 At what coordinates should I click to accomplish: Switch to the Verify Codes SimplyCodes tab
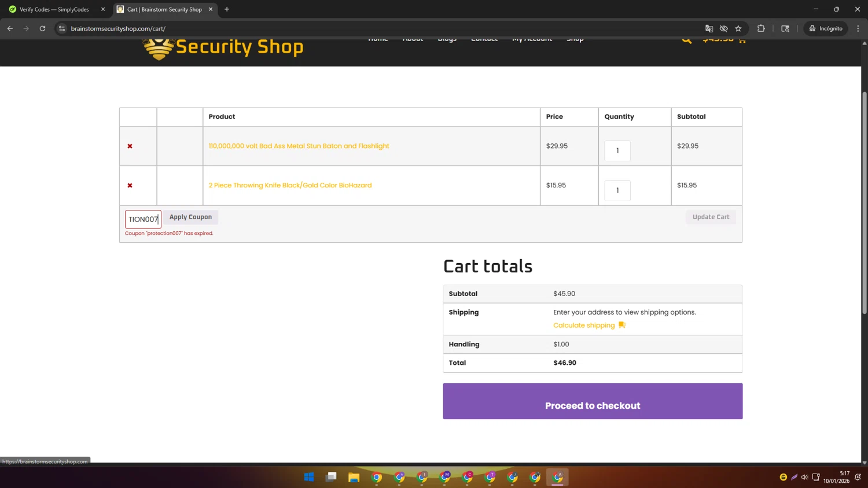(54, 9)
